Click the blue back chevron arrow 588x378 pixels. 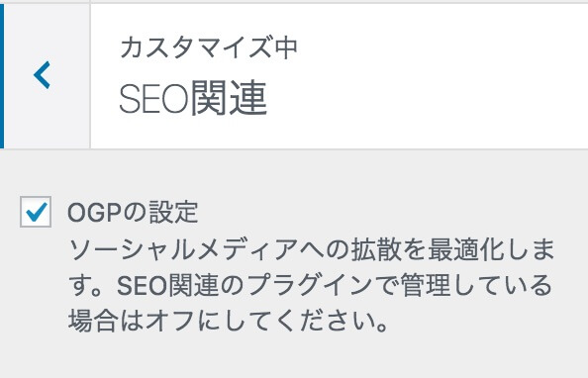(x=42, y=75)
